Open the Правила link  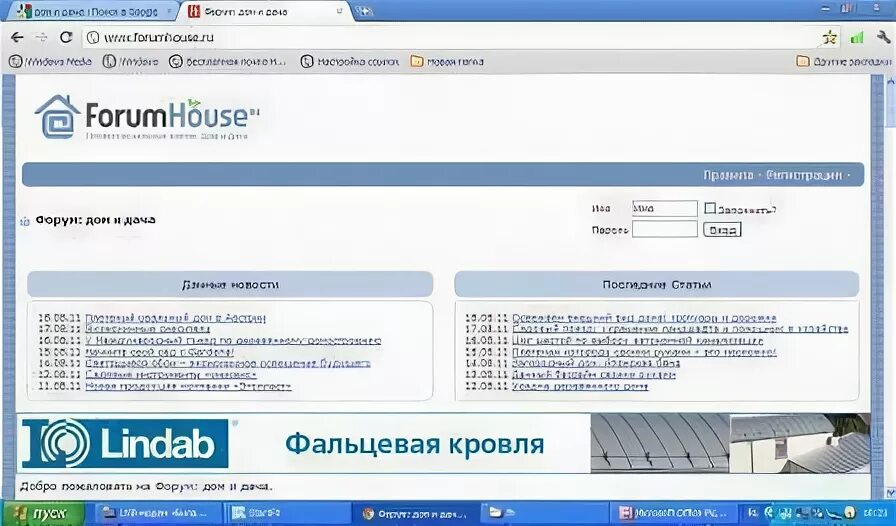[728, 175]
